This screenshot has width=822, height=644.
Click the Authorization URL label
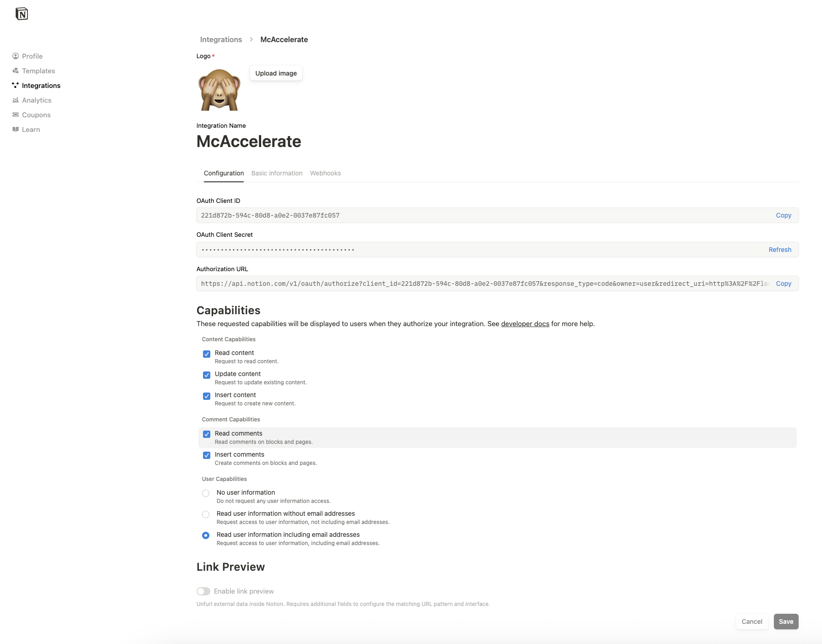222,269
